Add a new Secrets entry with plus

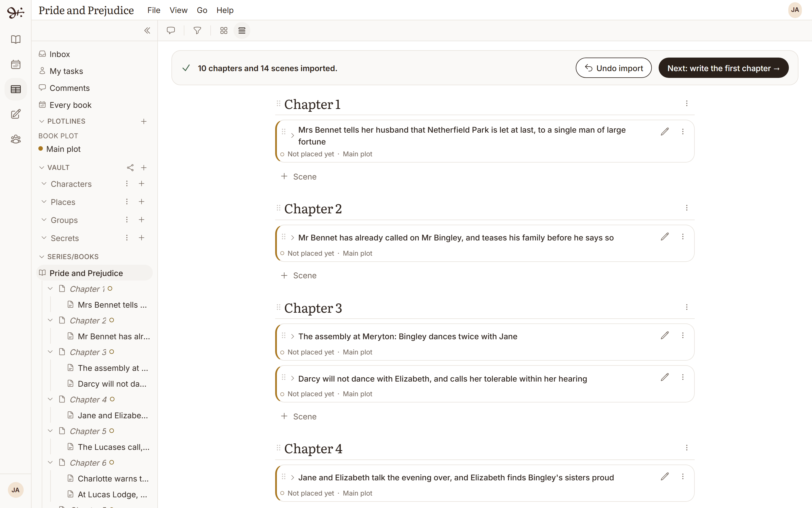tap(142, 238)
